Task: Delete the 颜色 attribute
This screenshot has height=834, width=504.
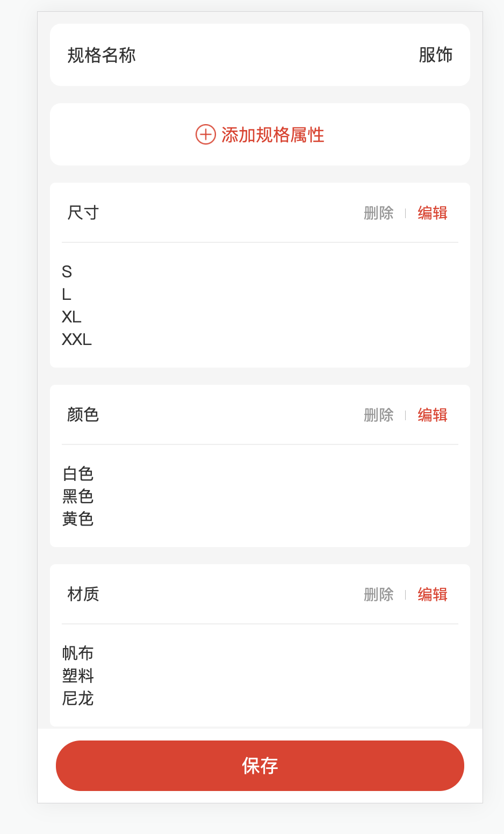Action: [378, 415]
